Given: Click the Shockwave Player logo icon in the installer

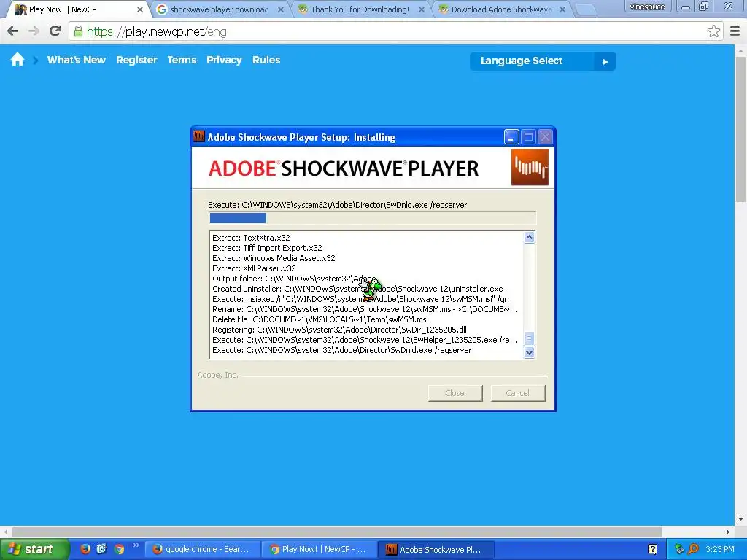Looking at the screenshot, I should pos(530,167).
